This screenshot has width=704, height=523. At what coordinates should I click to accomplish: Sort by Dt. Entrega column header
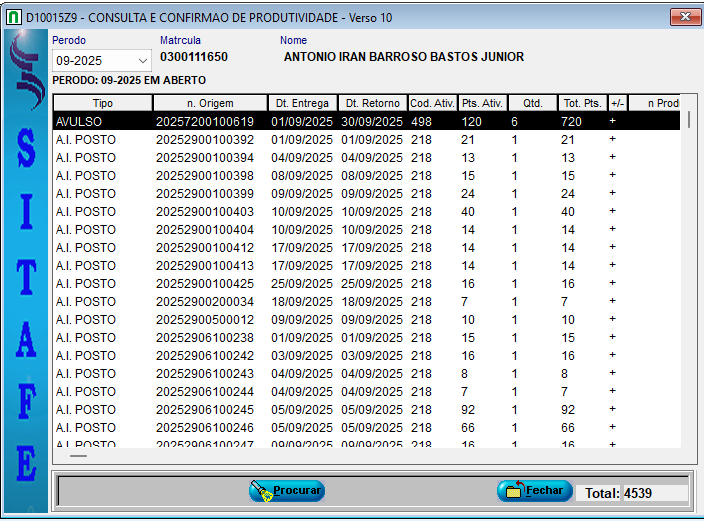301,103
